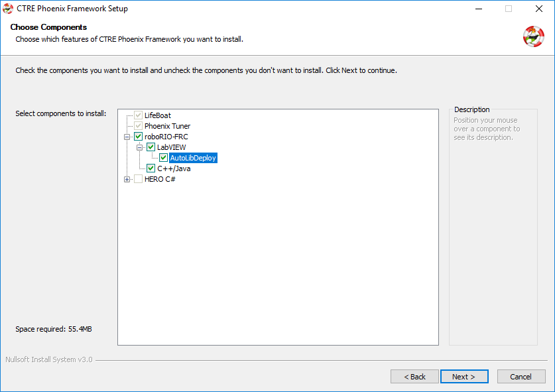Viewport: 555px width, 392px height.
Task: Click the LifeBoat logo in the header
Action: [x=533, y=36]
